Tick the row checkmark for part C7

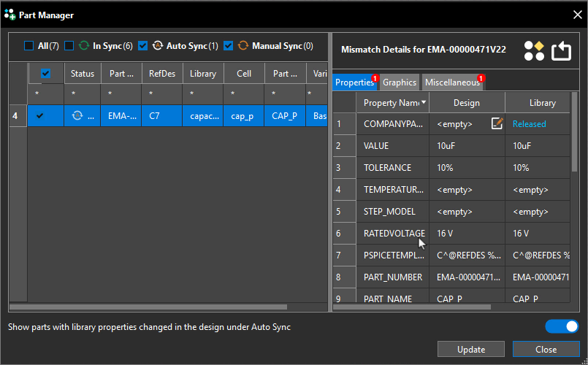tap(39, 116)
